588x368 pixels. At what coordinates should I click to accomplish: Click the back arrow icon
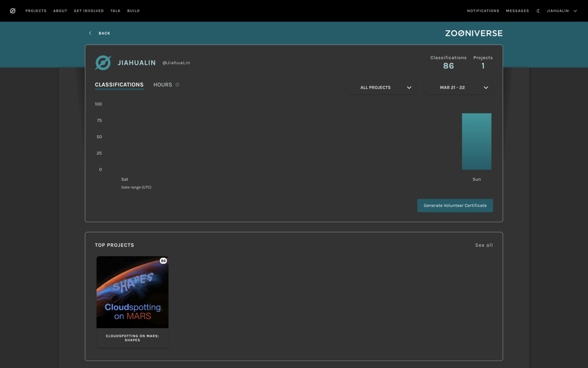click(90, 33)
